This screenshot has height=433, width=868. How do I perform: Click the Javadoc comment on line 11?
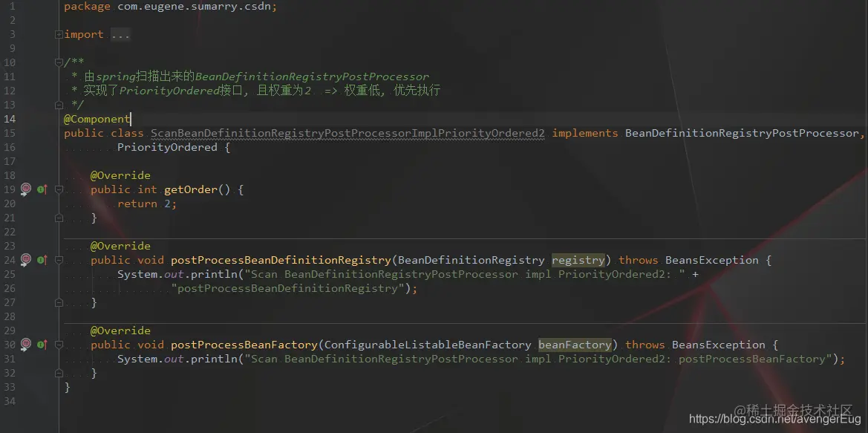coord(250,76)
